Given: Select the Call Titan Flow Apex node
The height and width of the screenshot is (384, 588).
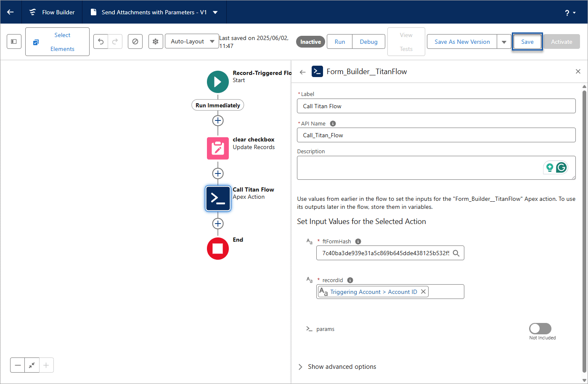Looking at the screenshot, I should coord(218,198).
